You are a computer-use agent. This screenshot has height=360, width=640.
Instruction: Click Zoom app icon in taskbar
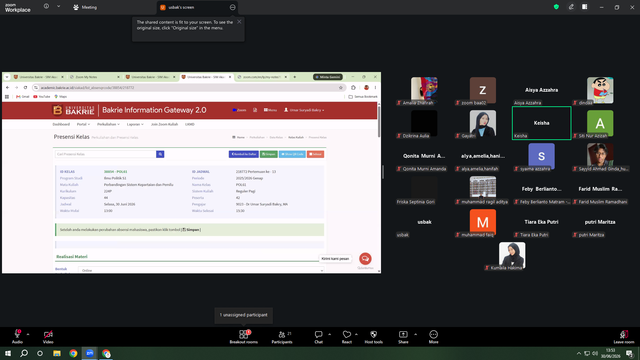click(90, 353)
